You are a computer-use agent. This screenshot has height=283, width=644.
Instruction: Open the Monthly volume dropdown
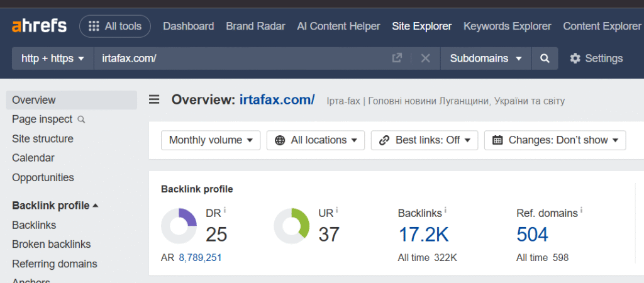pos(211,140)
